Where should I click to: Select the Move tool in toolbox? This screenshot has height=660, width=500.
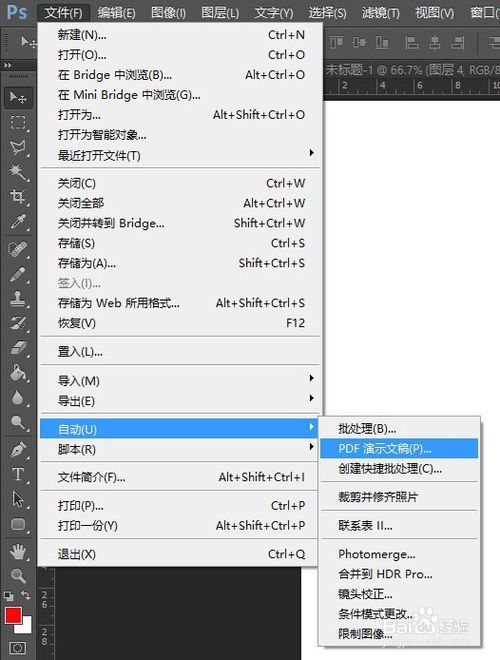click(x=18, y=97)
